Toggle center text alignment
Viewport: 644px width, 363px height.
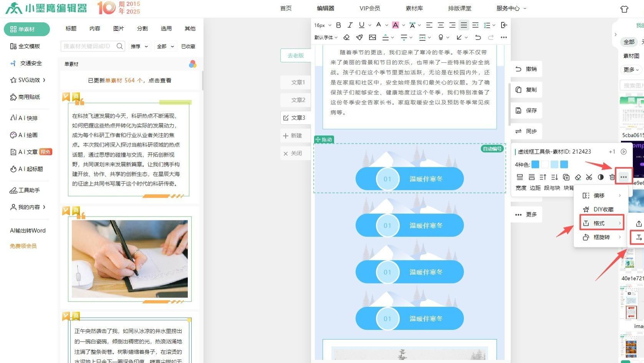pos(440,25)
